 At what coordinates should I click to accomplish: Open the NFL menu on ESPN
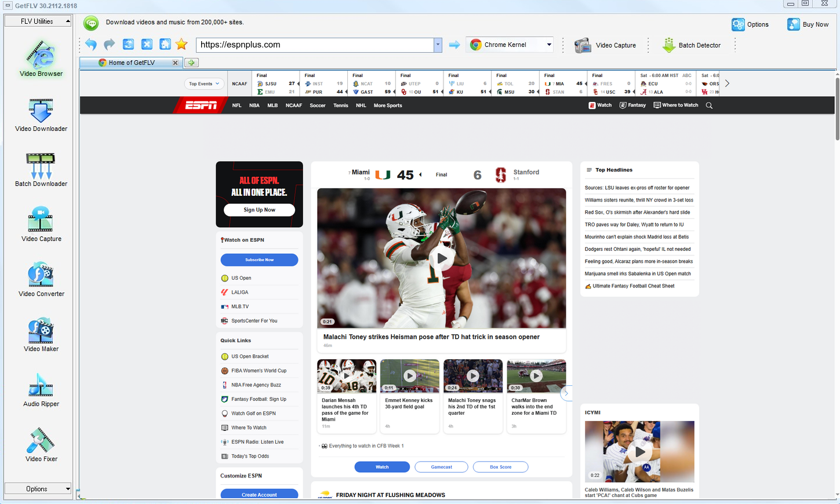[237, 105]
